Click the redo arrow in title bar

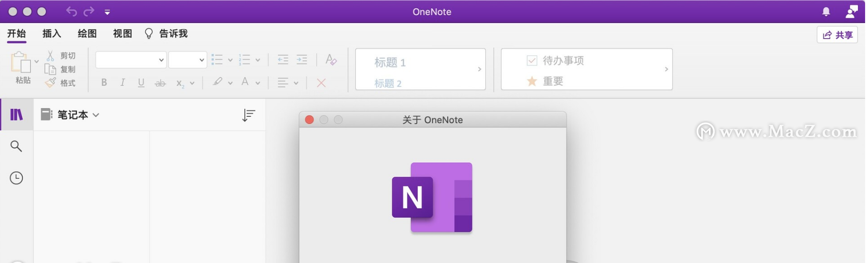tap(89, 11)
